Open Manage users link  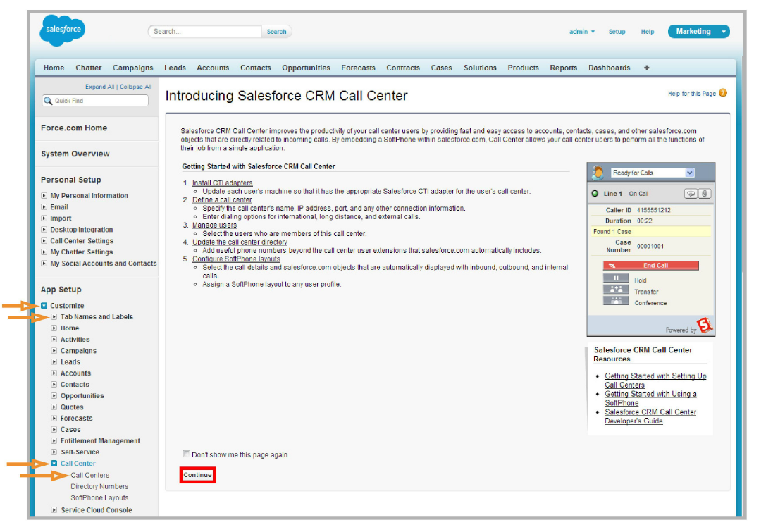[214, 225]
